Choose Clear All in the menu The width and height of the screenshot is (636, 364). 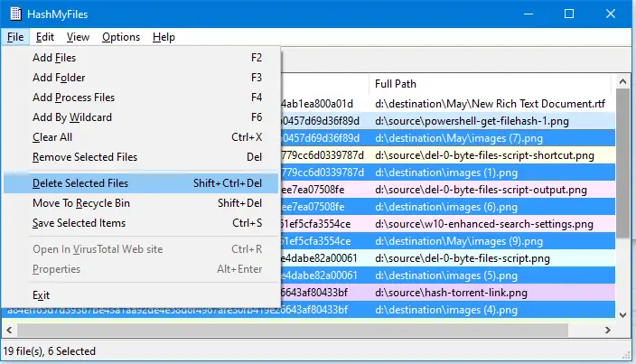point(141,137)
